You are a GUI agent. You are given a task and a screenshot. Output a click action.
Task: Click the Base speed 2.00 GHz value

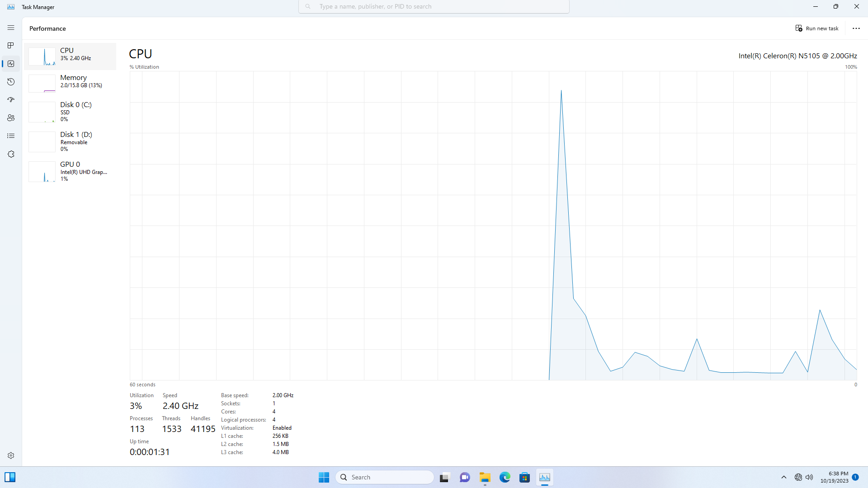[x=283, y=395]
